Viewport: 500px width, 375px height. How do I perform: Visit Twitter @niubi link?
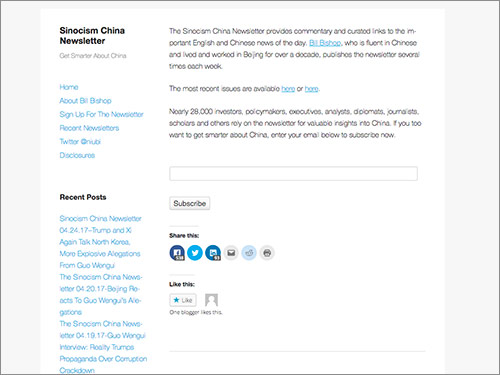click(x=80, y=142)
